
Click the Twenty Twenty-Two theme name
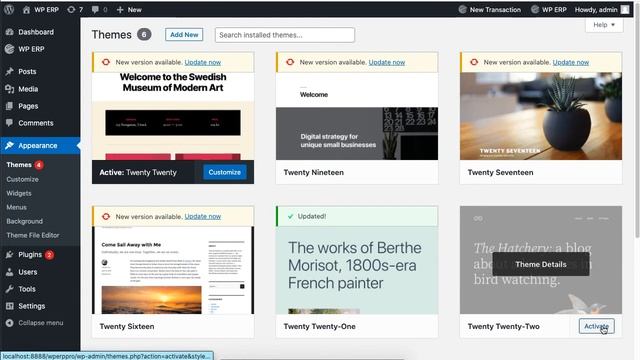pos(504,326)
